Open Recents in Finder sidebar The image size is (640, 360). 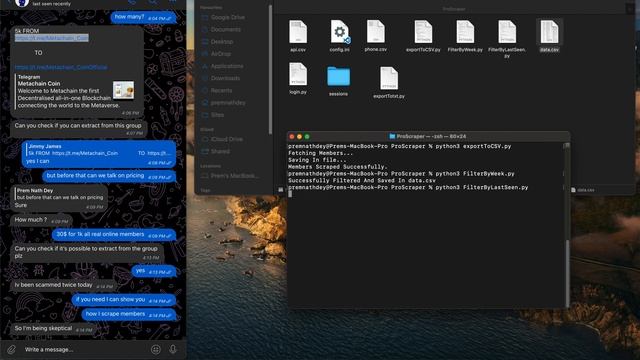217,91
